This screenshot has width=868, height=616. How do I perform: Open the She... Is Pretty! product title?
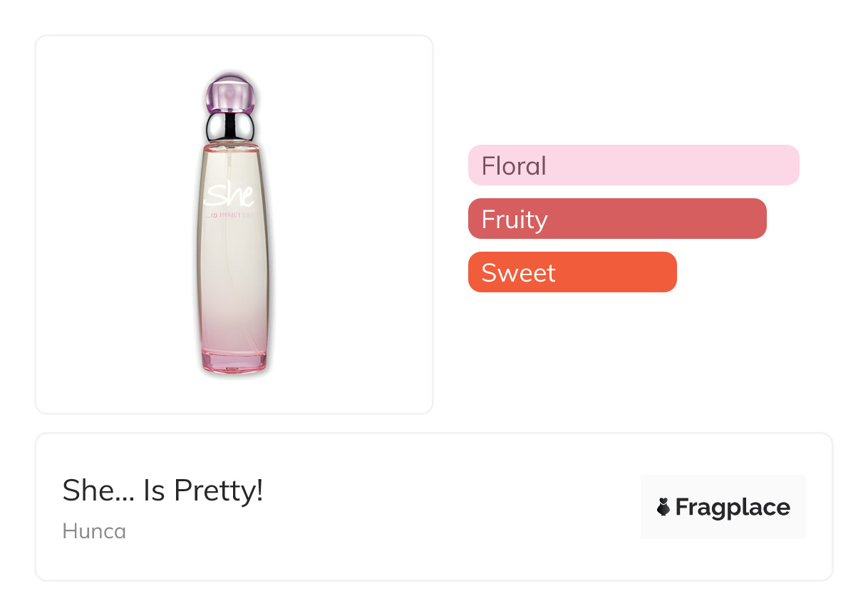pyautogui.click(x=162, y=491)
